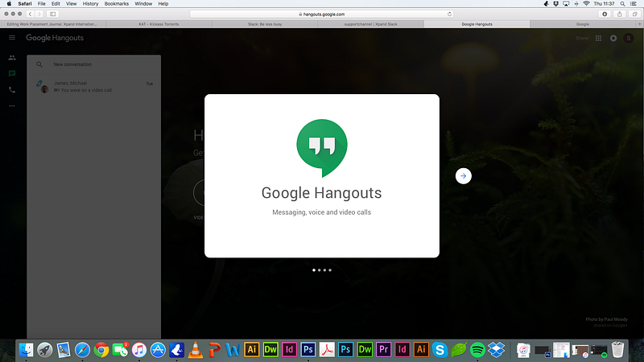This screenshot has width=644, height=362.
Task: Go forward with Safari's forward arrow
Action: pos(39,14)
